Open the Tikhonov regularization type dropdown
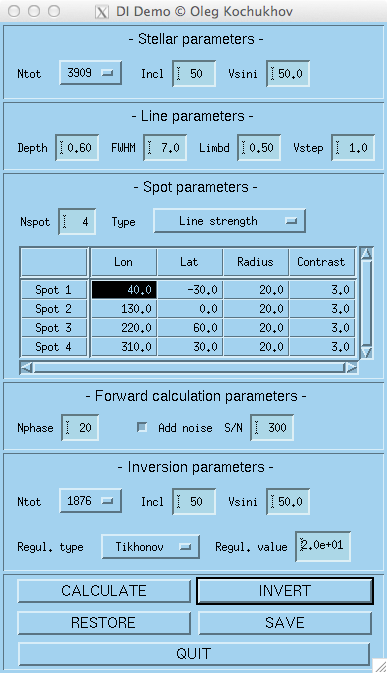 (x=150, y=546)
